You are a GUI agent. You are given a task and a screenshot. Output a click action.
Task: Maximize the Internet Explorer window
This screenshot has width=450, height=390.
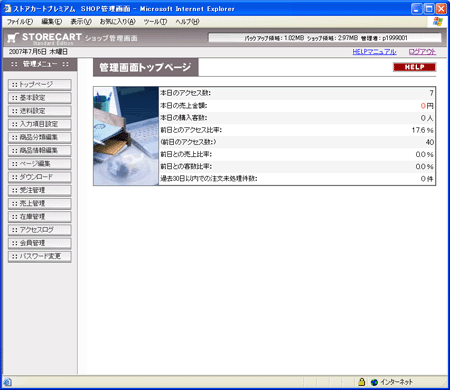[x=429, y=9]
